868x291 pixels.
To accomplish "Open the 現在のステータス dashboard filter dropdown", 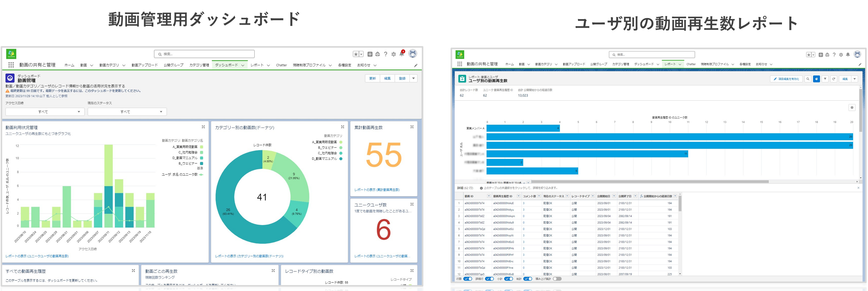I will pyautogui.click(x=127, y=112).
